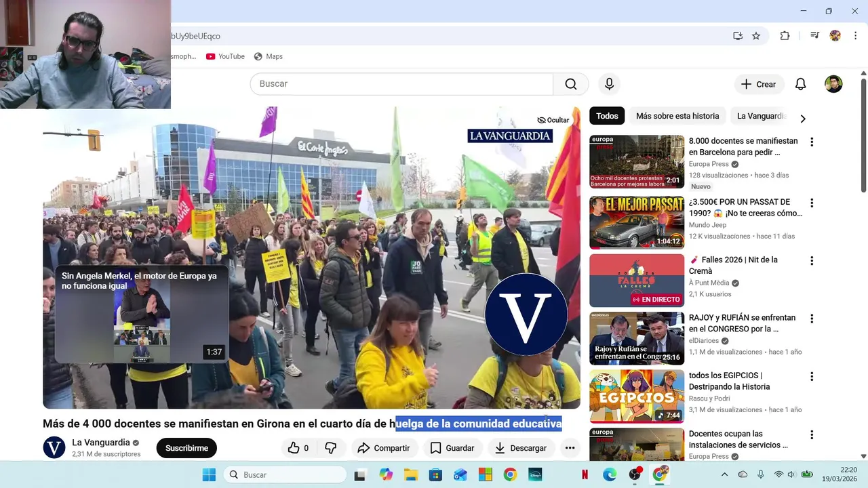Open Rajoy y Rufián video thumbnail

click(637, 339)
